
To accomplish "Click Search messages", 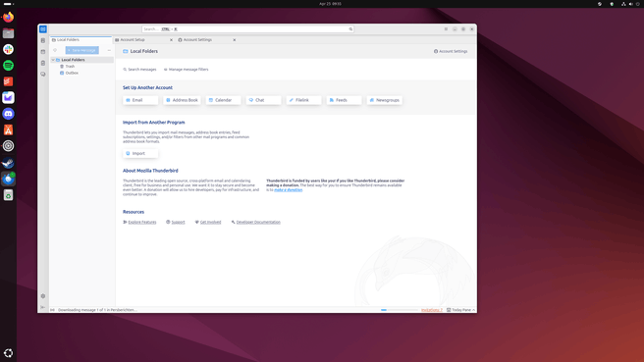I will pyautogui.click(x=139, y=70).
